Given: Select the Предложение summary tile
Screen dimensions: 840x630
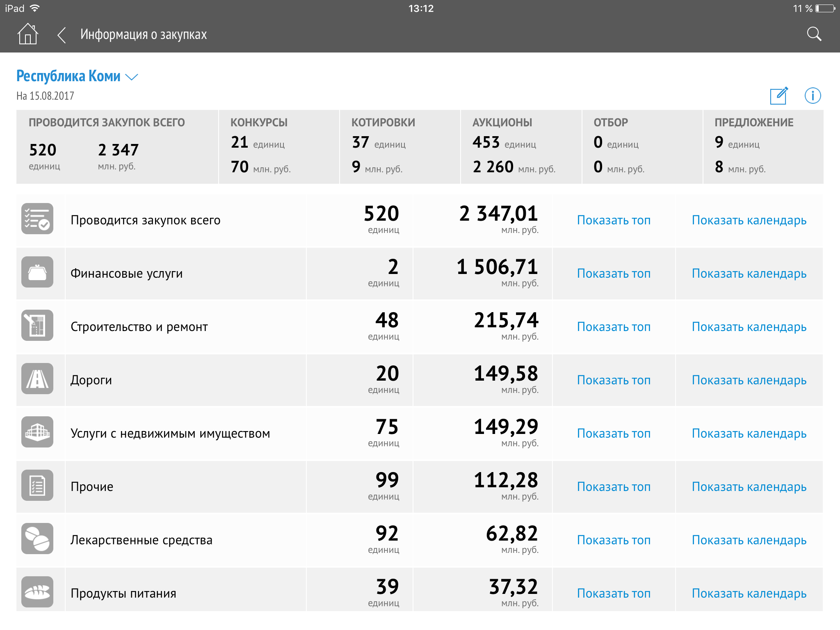Looking at the screenshot, I should coord(763,147).
